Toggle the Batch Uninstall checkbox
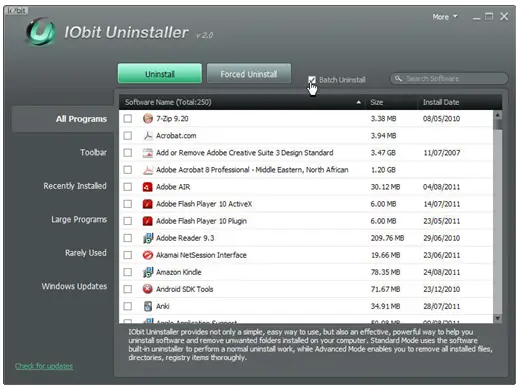The image size is (517, 387). pos(312,80)
